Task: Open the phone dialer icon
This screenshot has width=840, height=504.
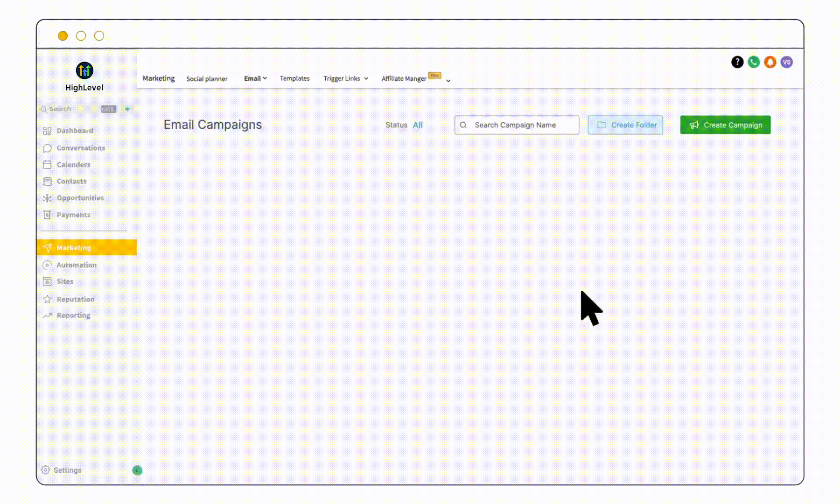Action: pos(753,62)
